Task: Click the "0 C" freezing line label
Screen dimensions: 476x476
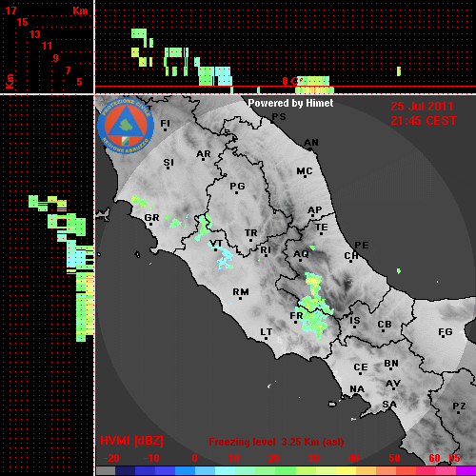Action: pyautogui.click(x=290, y=81)
